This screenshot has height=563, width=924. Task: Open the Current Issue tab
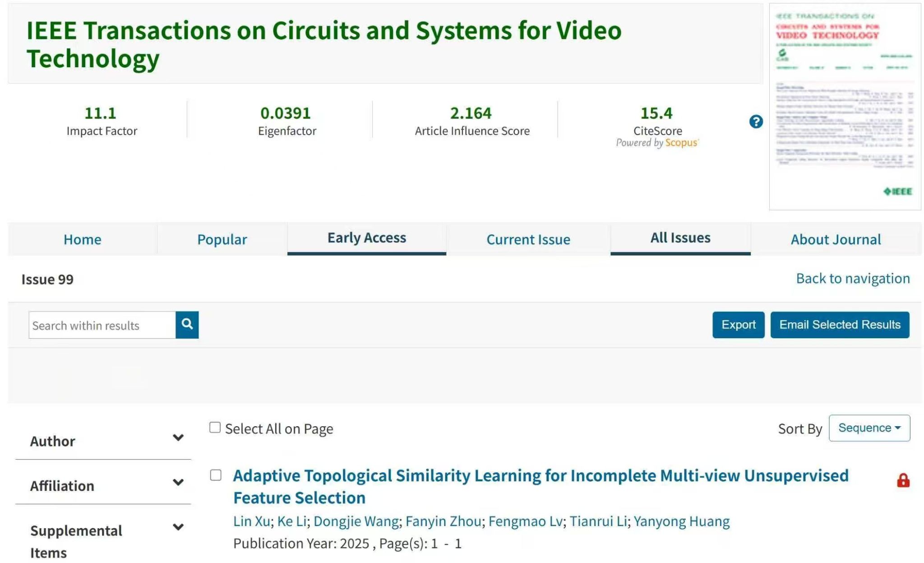[x=528, y=239]
